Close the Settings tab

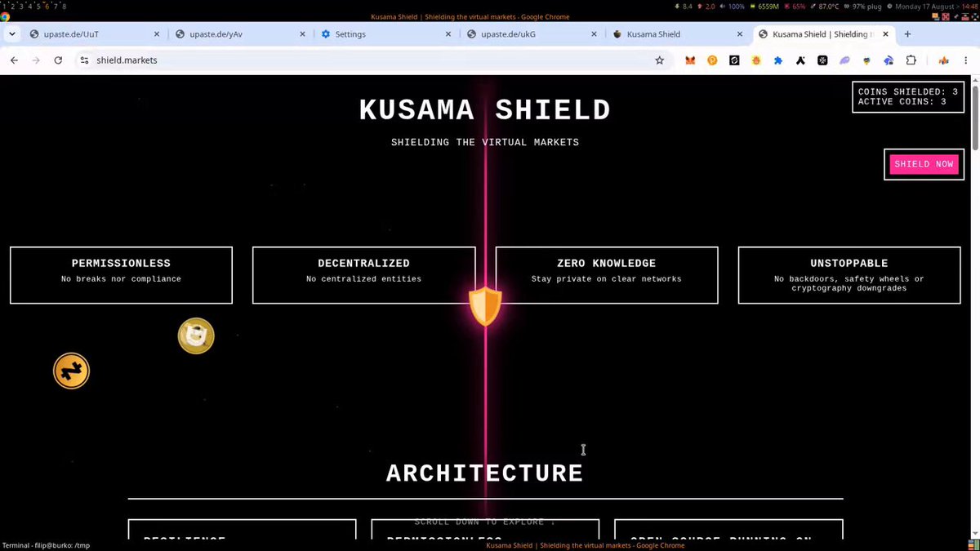[448, 34]
